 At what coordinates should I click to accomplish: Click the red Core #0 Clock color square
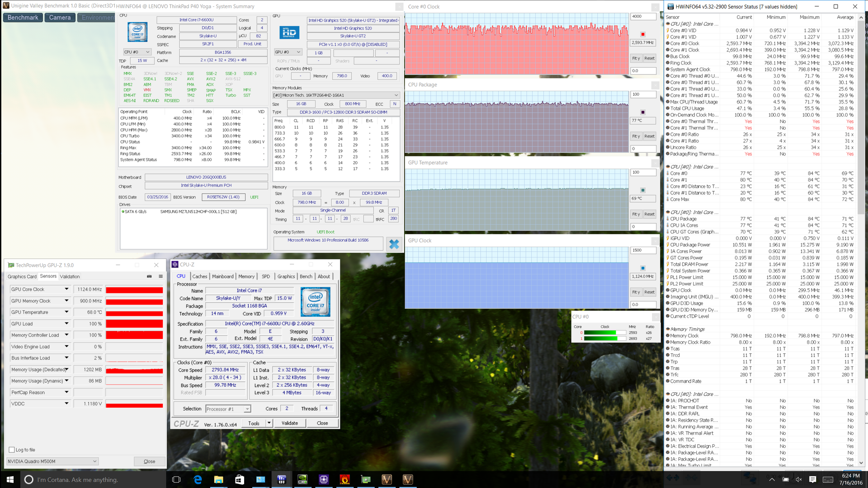[643, 34]
